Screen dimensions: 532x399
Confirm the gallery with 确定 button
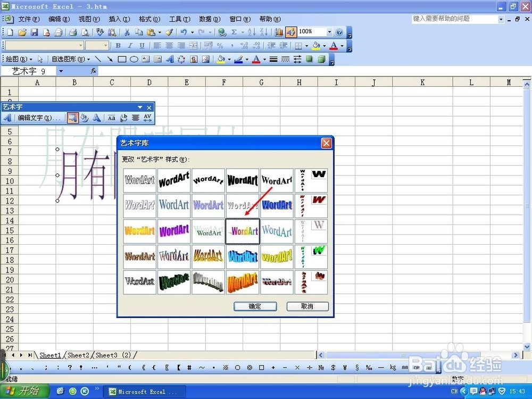tap(255, 306)
